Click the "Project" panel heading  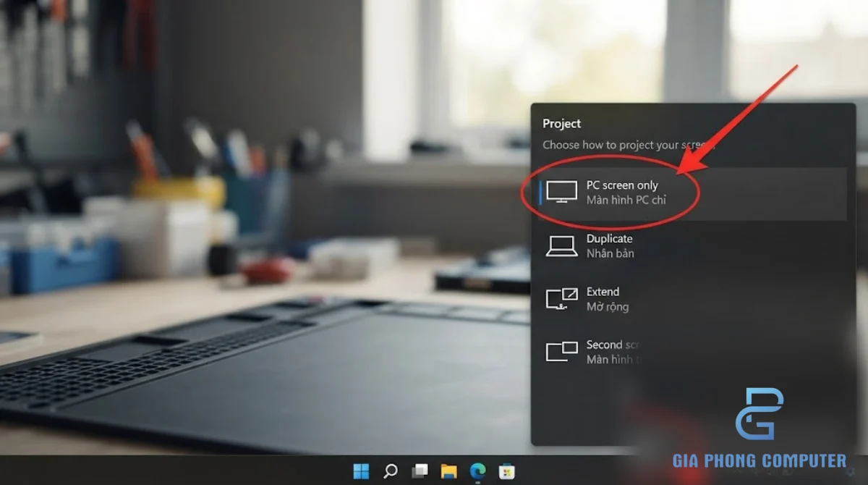pos(562,124)
